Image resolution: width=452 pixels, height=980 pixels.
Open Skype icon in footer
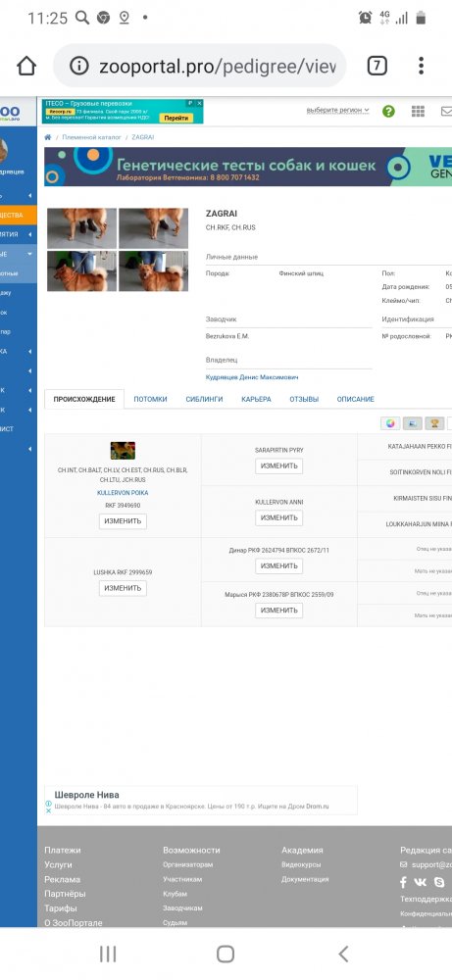coord(439,882)
